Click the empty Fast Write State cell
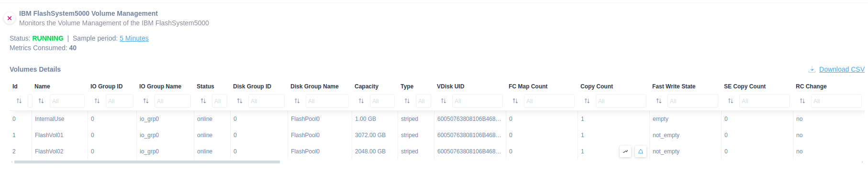The height and width of the screenshot is (172, 868). point(685,119)
